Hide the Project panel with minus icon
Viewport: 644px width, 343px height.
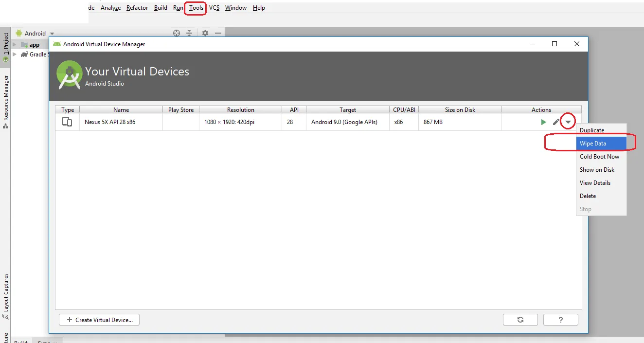coord(218,33)
